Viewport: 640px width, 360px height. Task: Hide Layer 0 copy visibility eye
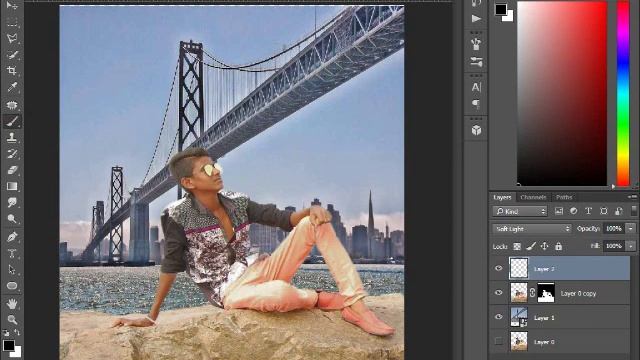498,293
